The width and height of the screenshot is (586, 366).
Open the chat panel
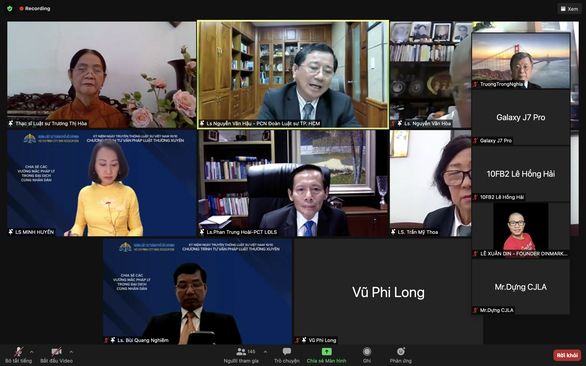coord(287,356)
